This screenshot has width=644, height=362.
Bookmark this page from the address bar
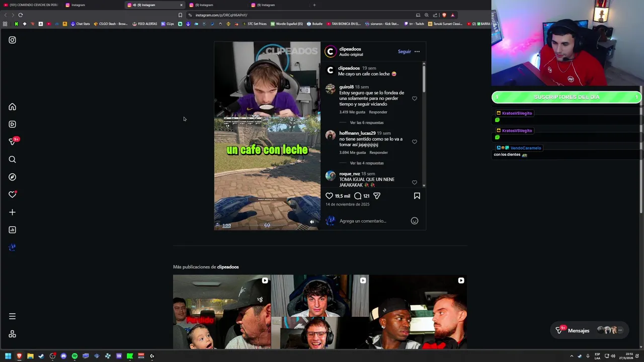point(180,15)
